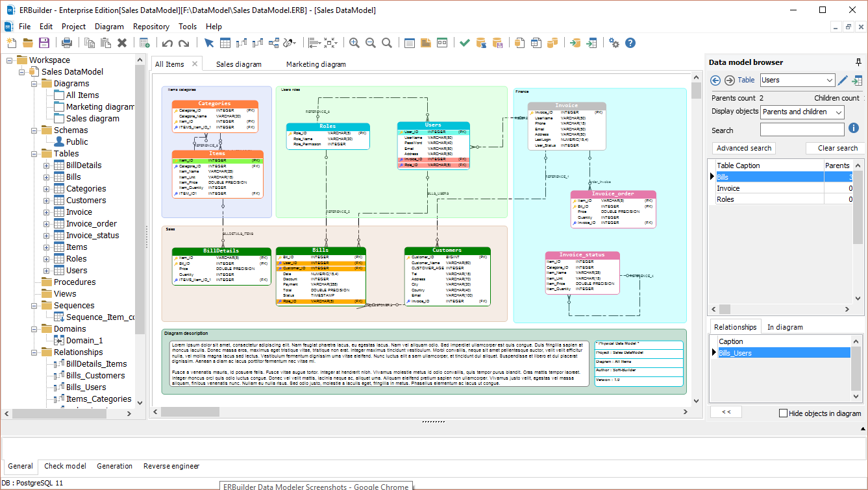This screenshot has width=868, height=490.
Task: Click the green checkmark validate icon
Action: pos(464,43)
